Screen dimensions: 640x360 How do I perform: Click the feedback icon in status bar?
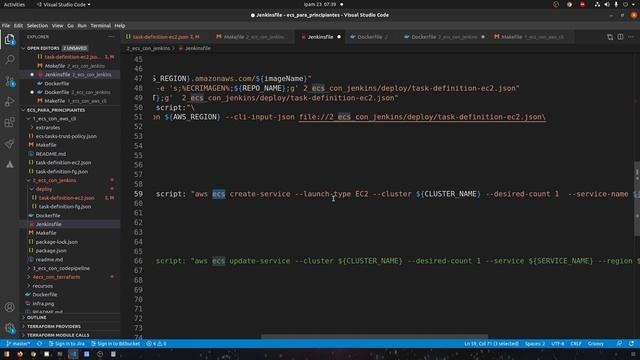(x=619, y=344)
